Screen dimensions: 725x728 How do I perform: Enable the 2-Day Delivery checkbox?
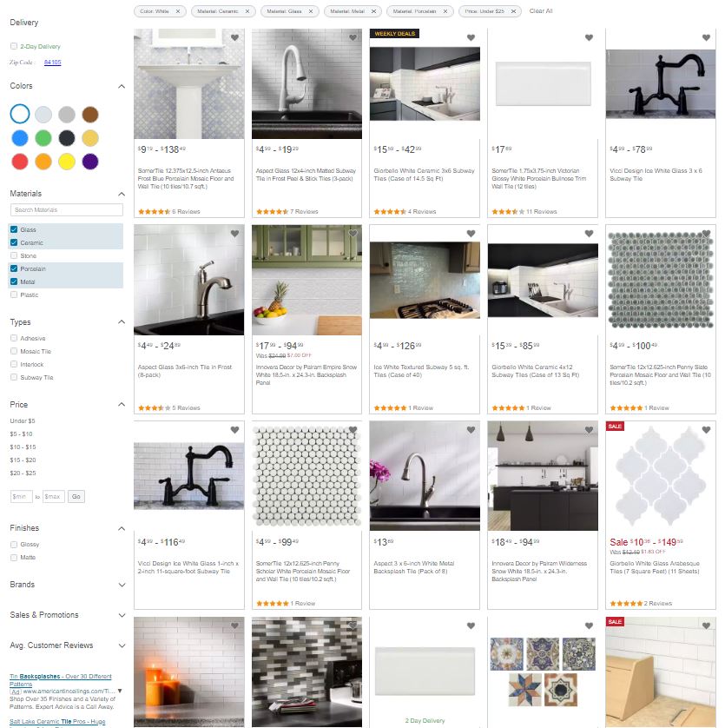pos(14,46)
